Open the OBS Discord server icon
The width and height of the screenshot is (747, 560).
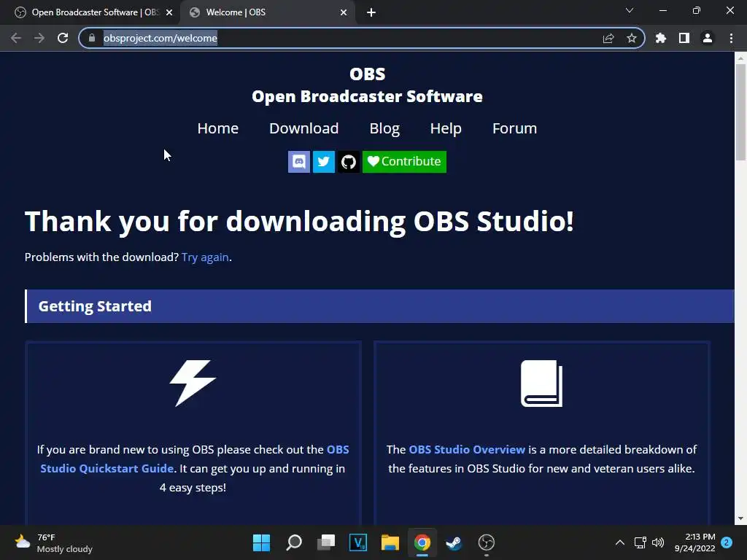tap(298, 162)
